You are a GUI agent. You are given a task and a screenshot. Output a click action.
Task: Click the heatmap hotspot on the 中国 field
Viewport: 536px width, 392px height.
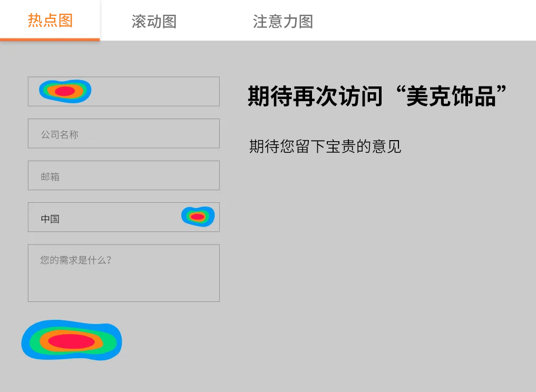(x=198, y=217)
